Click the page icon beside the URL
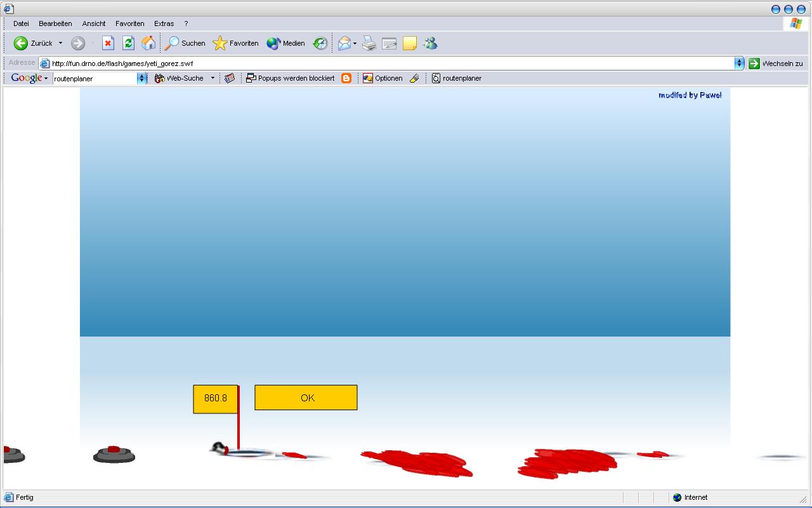The height and width of the screenshot is (508, 812). coord(44,63)
